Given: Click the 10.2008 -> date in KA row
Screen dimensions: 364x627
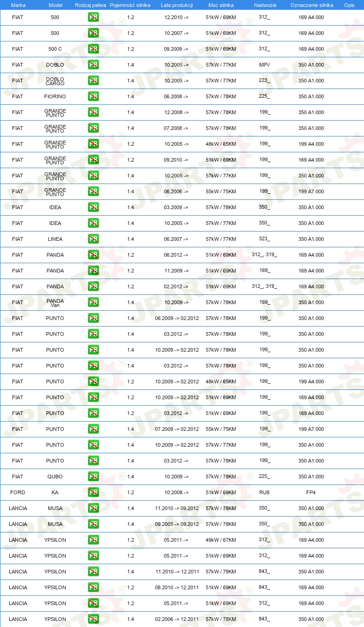Looking at the screenshot, I should [176, 492].
